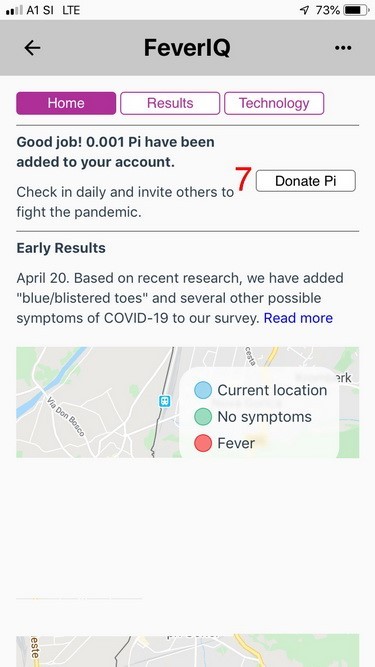Tap the FeverIQ title header
Image resolution: width=375 pixels, height=667 pixels.
click(x=187, y=48)
